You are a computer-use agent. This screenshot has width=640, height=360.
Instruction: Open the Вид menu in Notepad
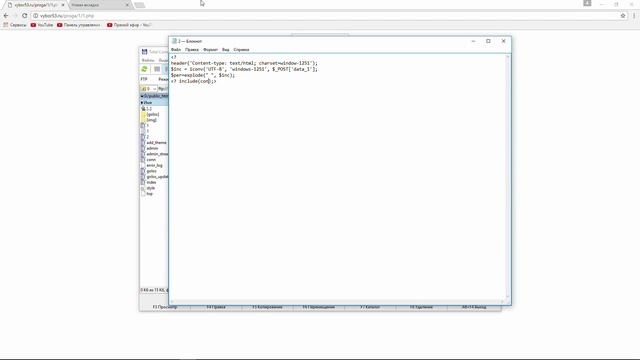coord(226,49)
